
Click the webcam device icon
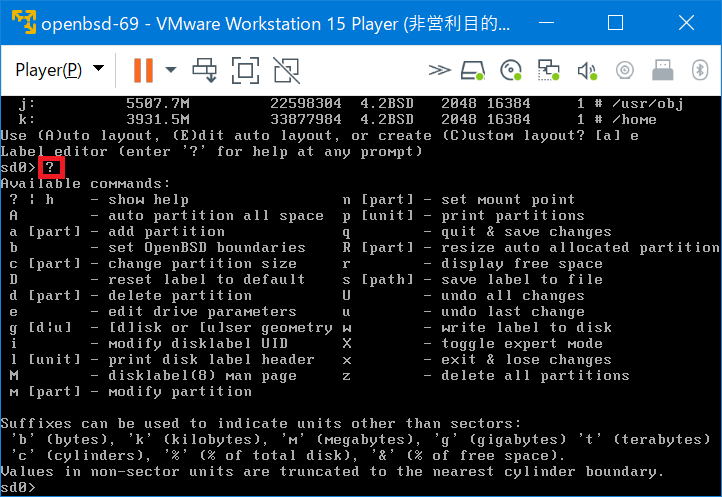click(x=625, y=70)
